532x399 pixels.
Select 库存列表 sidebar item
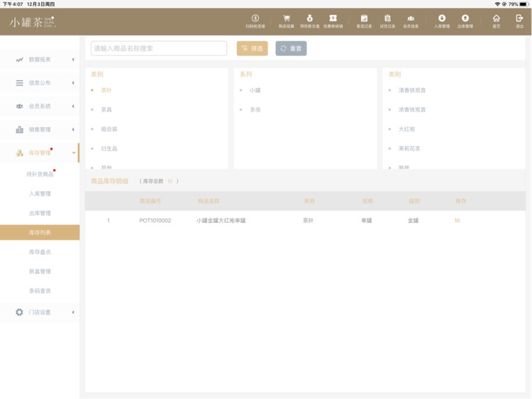point(40,233)
